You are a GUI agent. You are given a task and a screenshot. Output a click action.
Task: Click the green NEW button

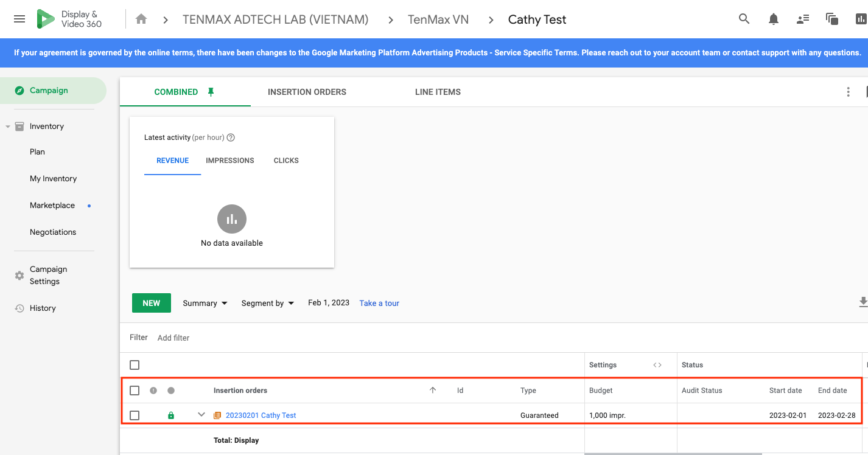pyautogui.click(x=152, y=303)
